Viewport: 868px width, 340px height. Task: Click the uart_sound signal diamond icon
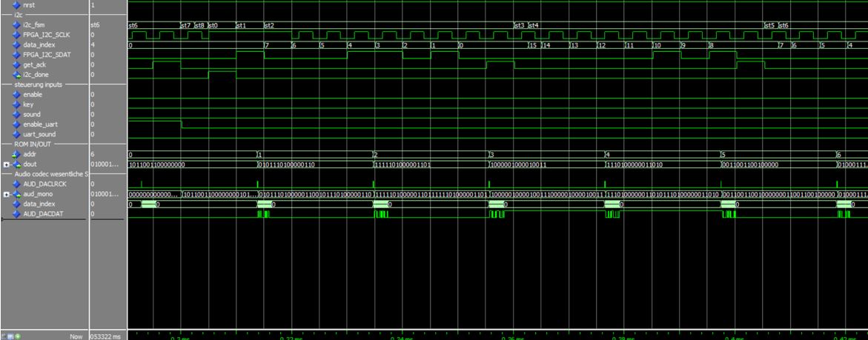16,134
